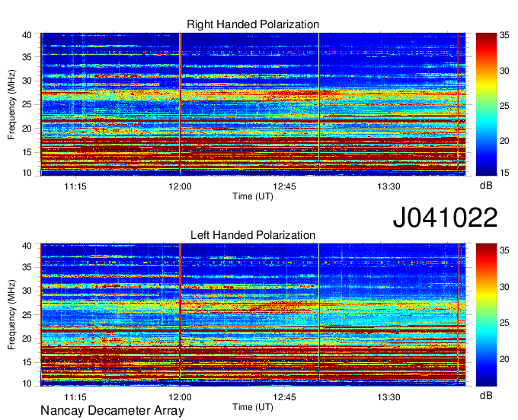Click the 10 MHz tick label of right-handed plot
The width and height of the screenshot is (518, 420).
coord(27,173)
